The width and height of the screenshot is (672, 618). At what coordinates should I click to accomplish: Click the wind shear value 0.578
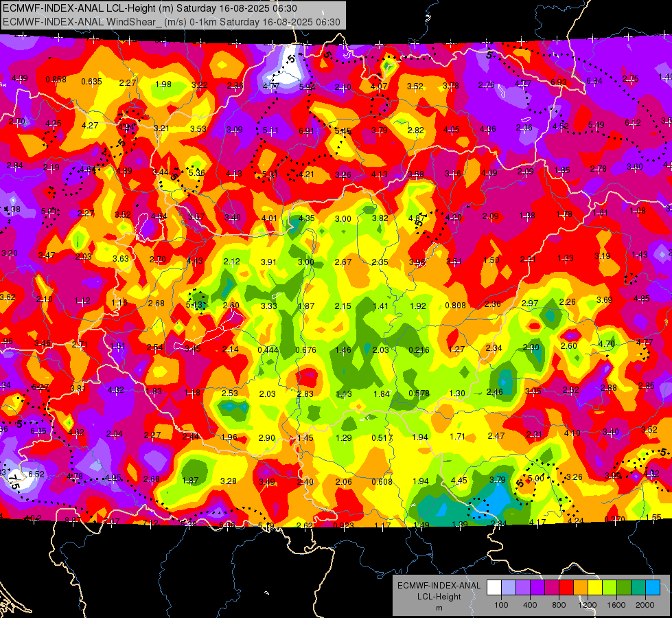[x=419, y=393]
